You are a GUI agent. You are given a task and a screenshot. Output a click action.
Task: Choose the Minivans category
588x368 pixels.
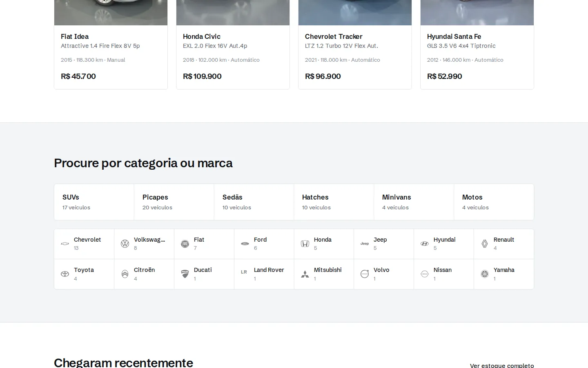click(x=414, y=202)
